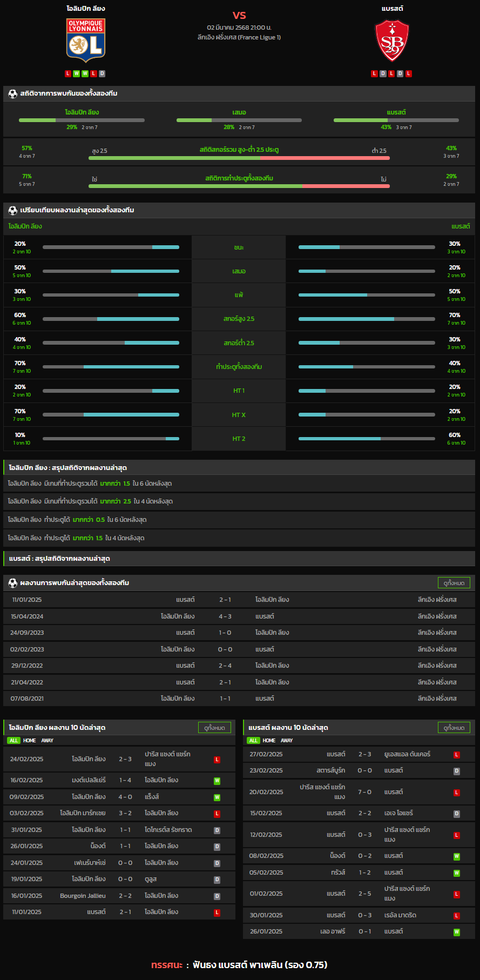The height and width of the screenshot is (980, 480).
Task: Click the L badge in Brest's 27/02/2025 row
Action: pyautogui.click(x=457, y=755)
